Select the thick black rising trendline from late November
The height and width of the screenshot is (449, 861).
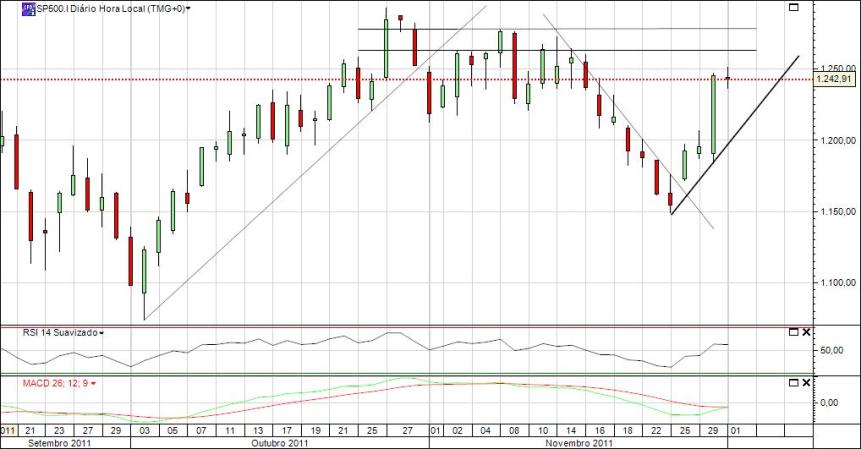click(735, 134)
